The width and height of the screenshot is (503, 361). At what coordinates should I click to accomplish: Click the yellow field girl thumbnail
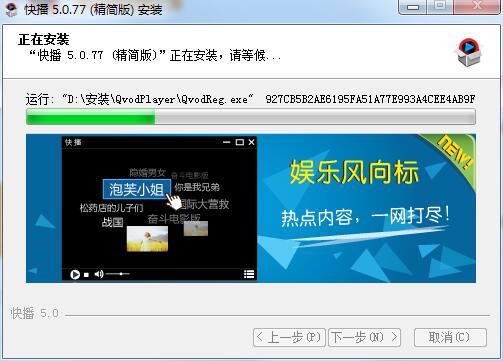click(147, 238)
